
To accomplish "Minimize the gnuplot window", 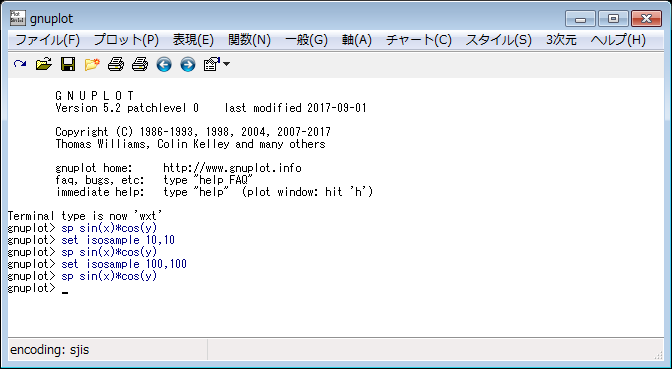I will [580, 19].
